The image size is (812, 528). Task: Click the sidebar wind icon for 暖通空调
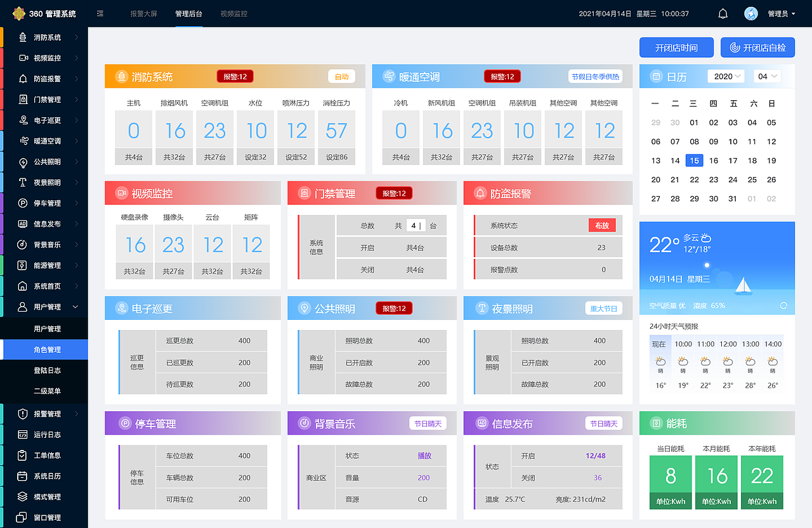click(23, 141)
